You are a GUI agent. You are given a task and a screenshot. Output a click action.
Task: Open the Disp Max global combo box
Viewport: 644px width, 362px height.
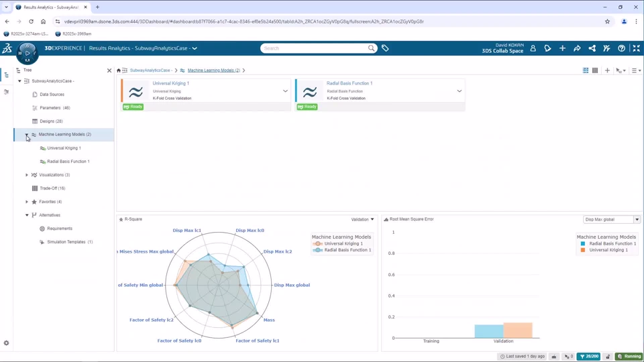click(612, 220)
